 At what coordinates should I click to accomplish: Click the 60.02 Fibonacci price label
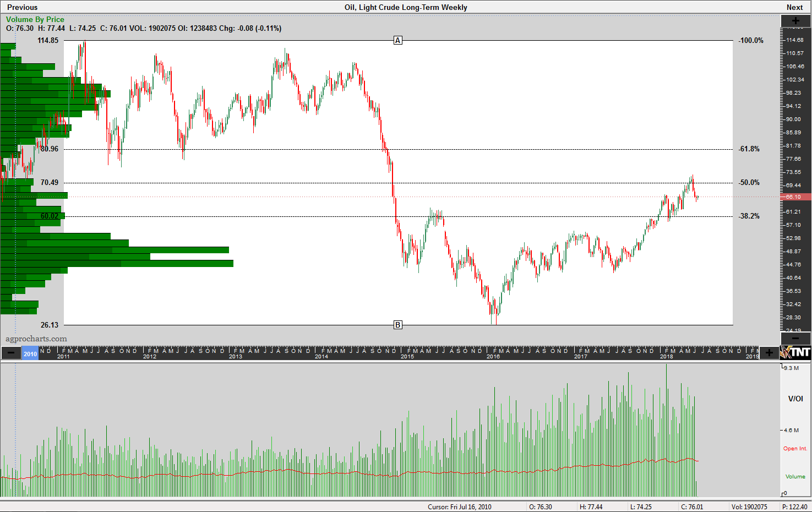click(x=50, y=216)
